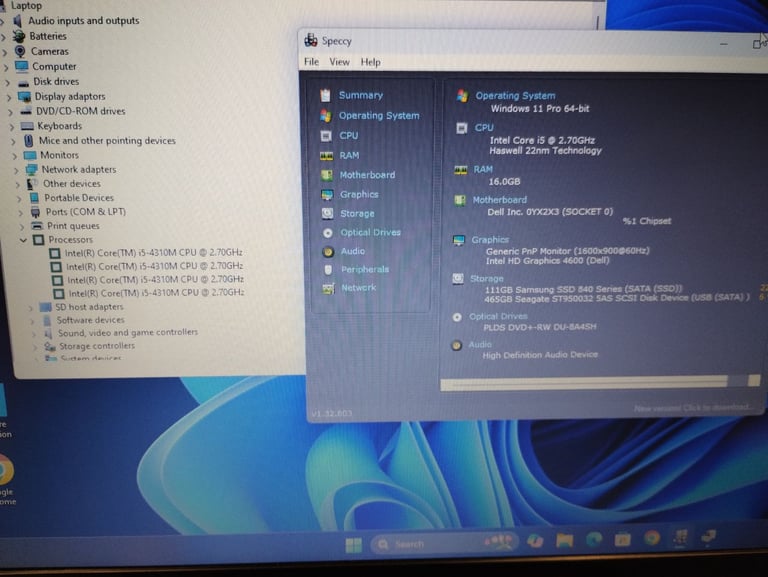Select Laptop root node in Device Manager
The height and width of the screenshot is (577, 768).
pyautogui.click(x=26, y=5)
